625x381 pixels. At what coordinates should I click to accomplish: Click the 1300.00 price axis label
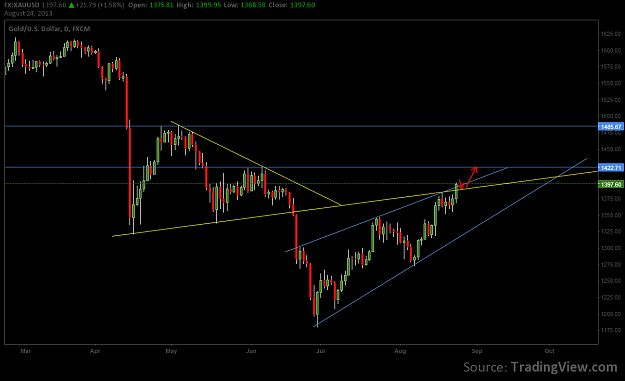611,248
